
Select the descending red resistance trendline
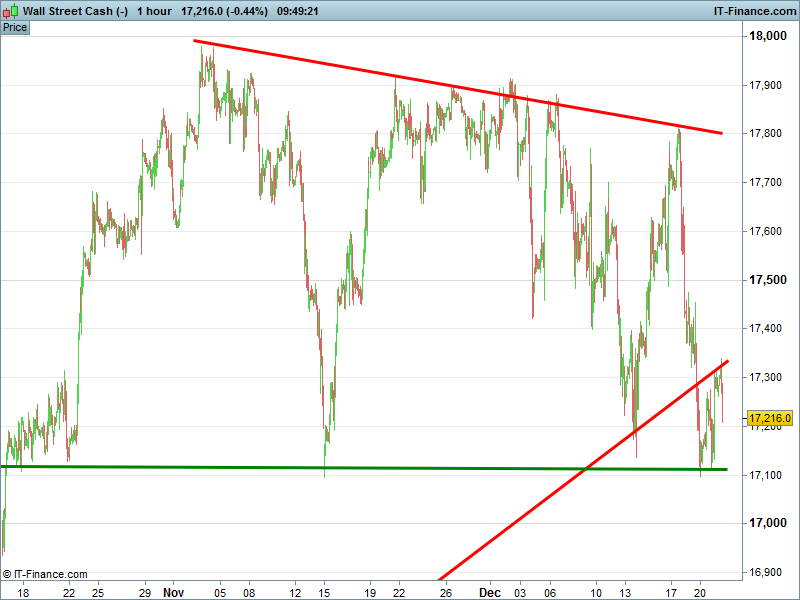[458, 87]
